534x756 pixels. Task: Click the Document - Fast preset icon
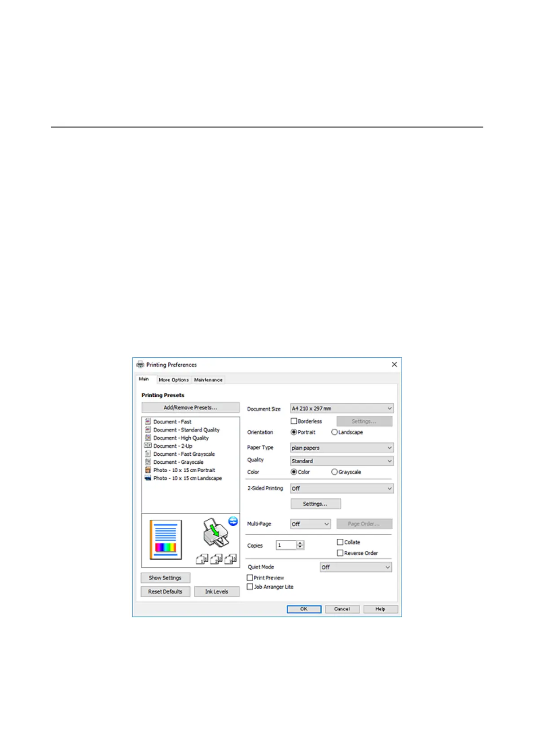coord(148,422)
